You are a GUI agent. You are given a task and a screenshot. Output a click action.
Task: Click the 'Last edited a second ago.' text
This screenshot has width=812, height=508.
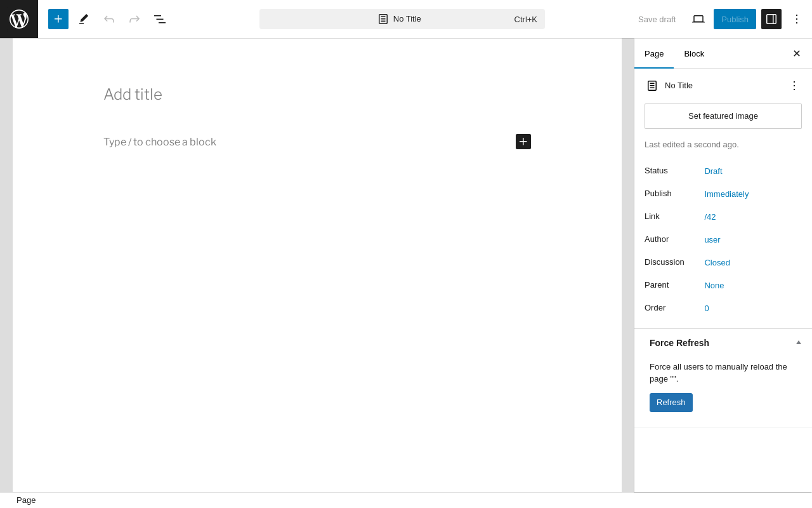tap(691, 145)
